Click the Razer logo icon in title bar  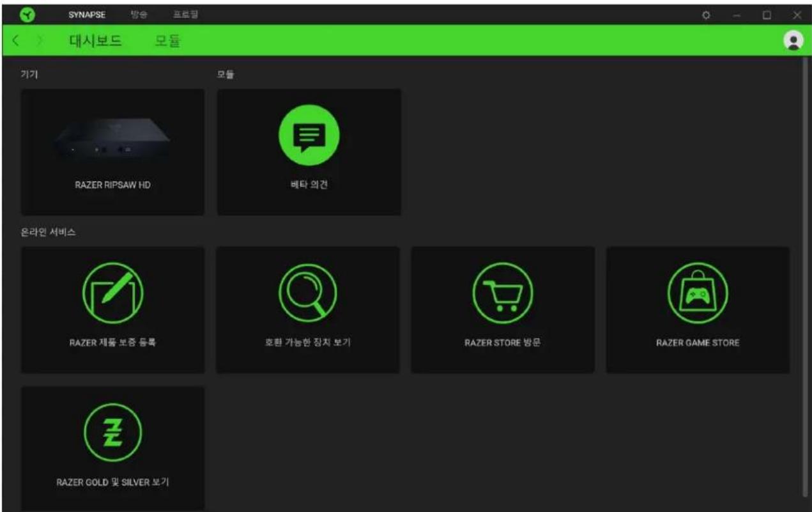tap(27, 14)
